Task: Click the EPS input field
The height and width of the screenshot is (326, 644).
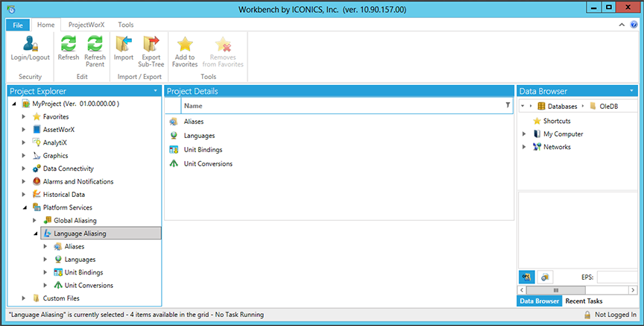Action: click(x=617, y=278)
